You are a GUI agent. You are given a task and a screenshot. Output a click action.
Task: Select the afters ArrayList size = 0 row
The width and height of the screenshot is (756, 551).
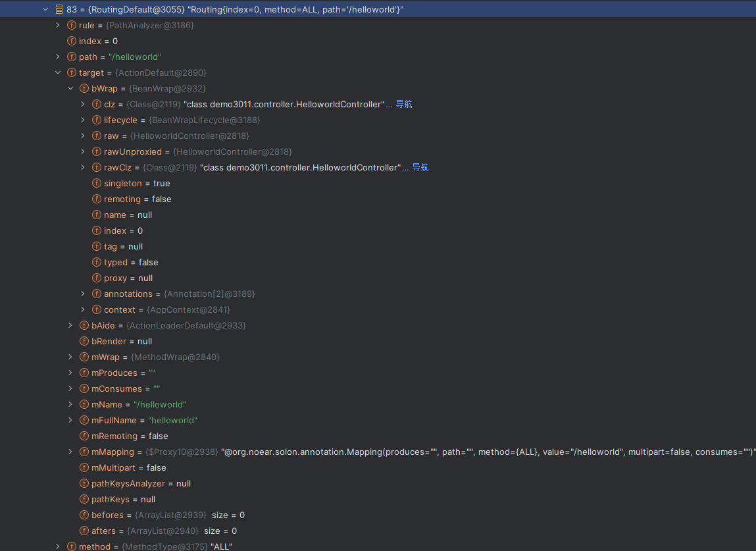point(378,531)
